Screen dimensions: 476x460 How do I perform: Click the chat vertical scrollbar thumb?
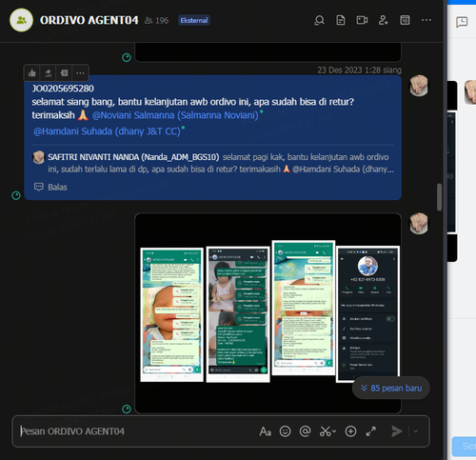click(x=440, y=197)
